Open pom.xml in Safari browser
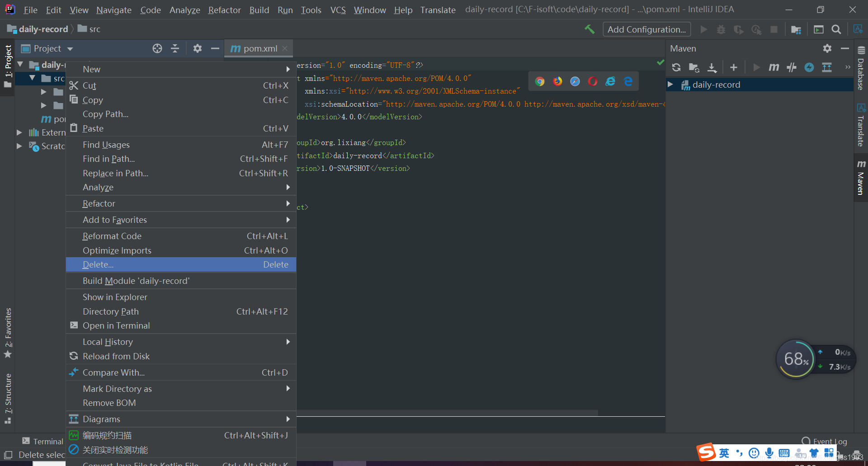The image size is (868, 466). 575,81
